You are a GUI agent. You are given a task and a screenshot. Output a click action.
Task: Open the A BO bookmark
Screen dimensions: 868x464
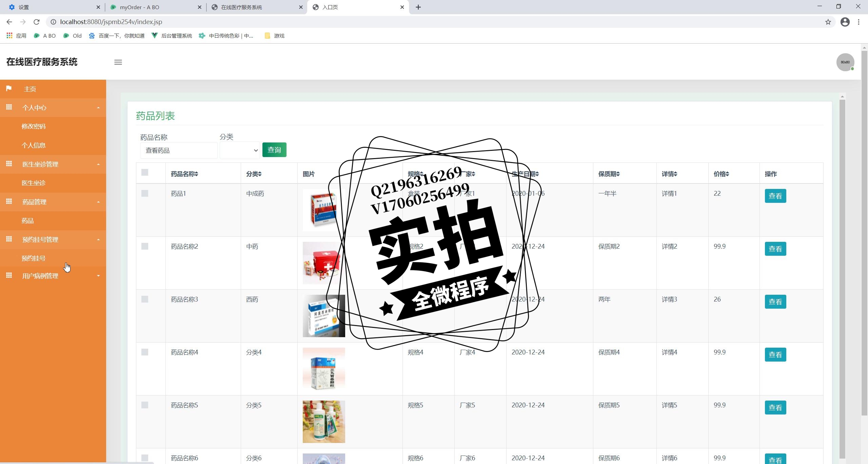pos(45,36)
